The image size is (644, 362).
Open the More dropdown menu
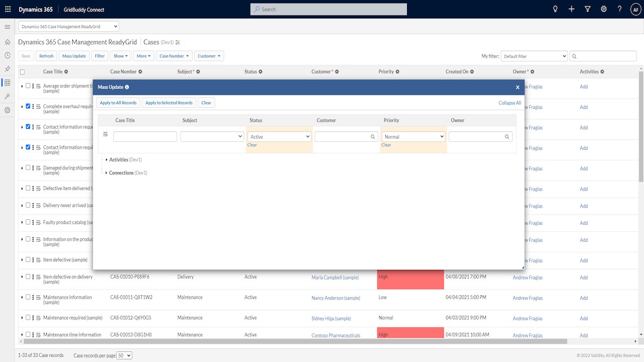pos(143,56)
